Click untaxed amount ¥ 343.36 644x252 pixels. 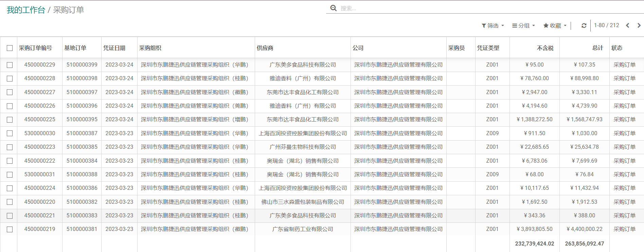[x=535, y=215]
